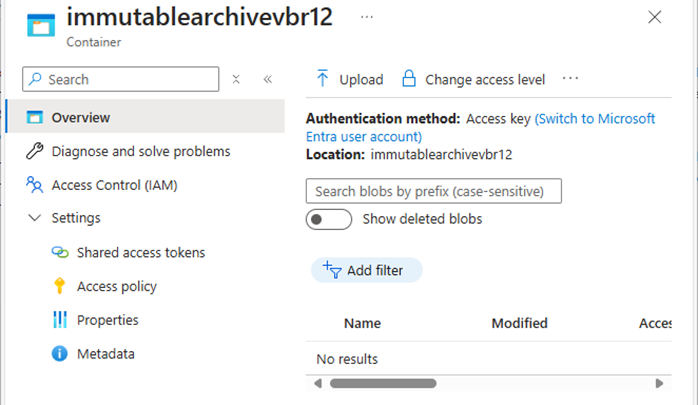The image size is (698, 405).
Task: Click the Add filter button
Action: click(366, 270)
